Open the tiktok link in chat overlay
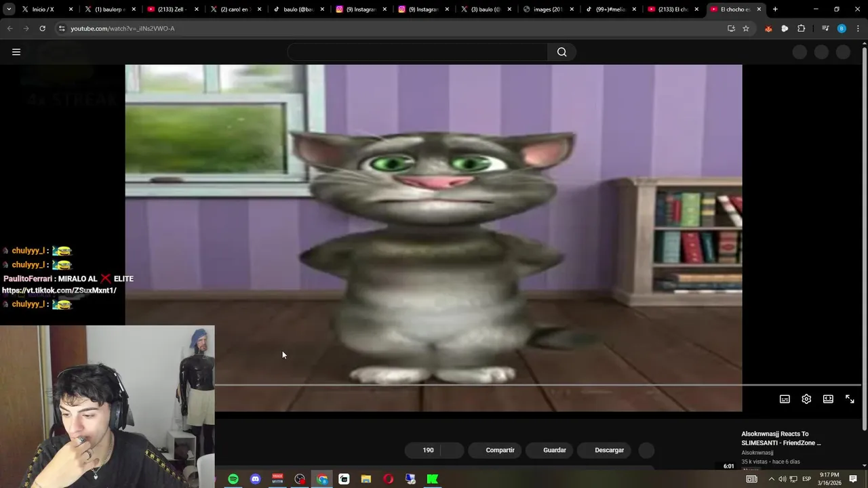This screenshot has width=868, height=488. pos(59,290)
